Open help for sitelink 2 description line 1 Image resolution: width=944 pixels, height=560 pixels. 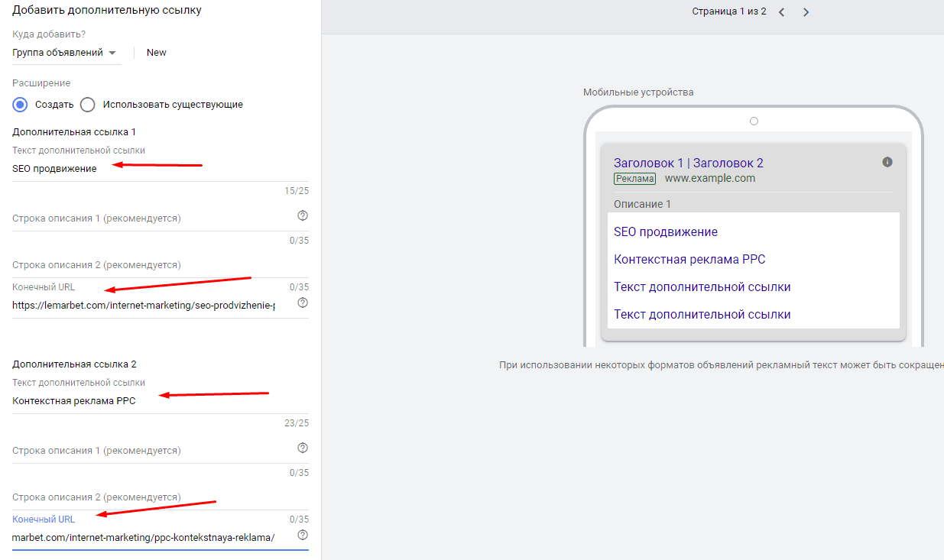[x=303, y=448]
